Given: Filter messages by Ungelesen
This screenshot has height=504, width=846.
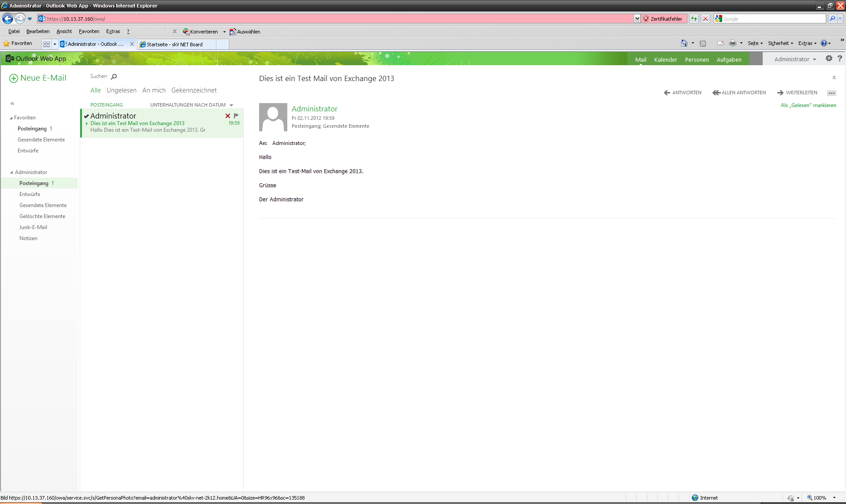Looking at the screenshot, I should point(121,90).
